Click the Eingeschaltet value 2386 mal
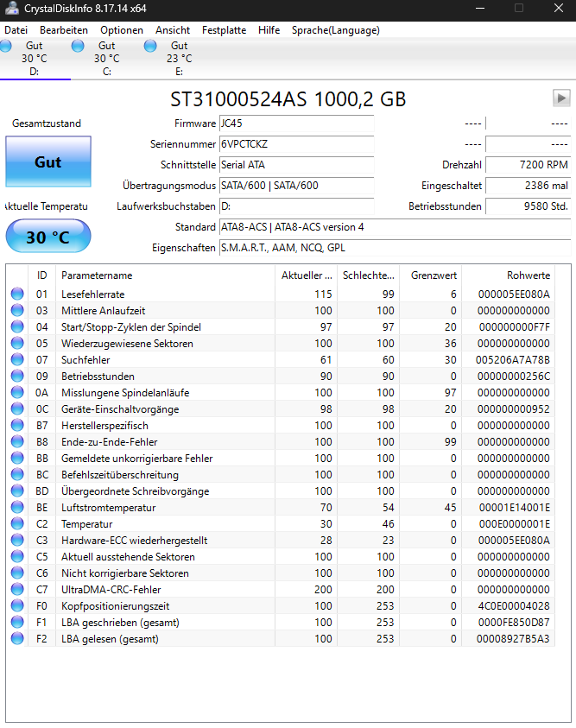Viewport: 576px width, 728px height. pos(529,186)
